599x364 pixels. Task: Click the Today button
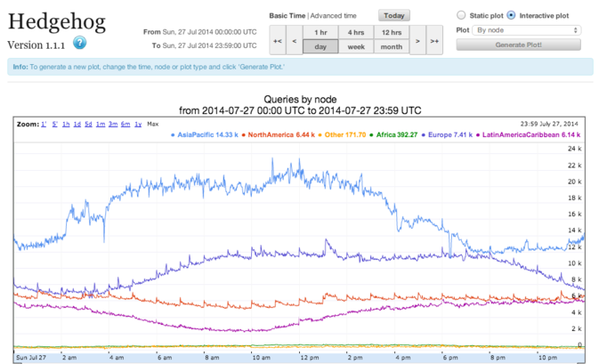point(394,16)
